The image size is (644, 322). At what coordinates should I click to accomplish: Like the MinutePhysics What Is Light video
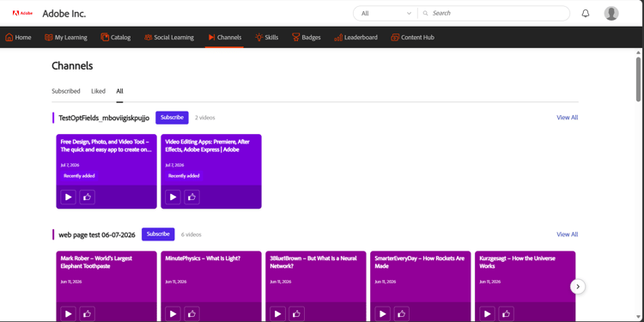point(191,313)
